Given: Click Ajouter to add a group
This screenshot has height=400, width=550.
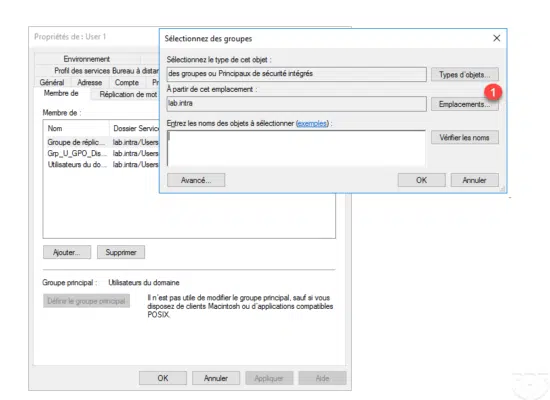Looking at the screenshot, I should click(67, 252).
